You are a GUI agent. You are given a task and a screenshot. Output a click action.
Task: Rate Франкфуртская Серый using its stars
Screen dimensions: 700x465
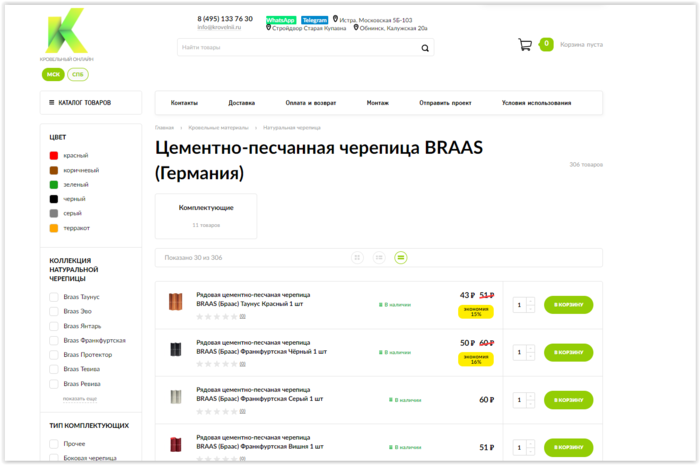coord(217,411)
